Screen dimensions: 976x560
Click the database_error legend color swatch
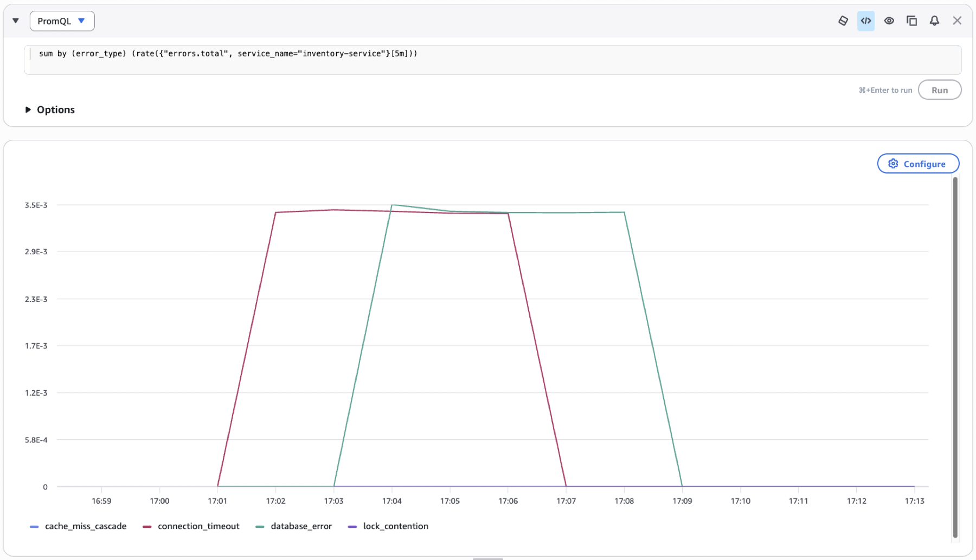[260, 526]
